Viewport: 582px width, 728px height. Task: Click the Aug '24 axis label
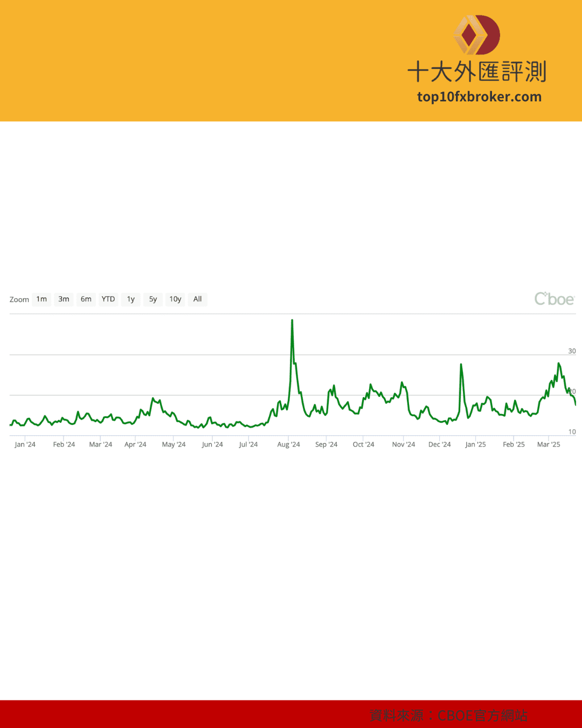click(x=288, y=444)
